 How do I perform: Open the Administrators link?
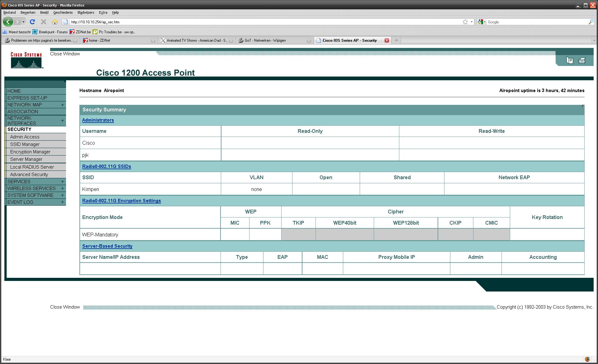tap(98, 120)
